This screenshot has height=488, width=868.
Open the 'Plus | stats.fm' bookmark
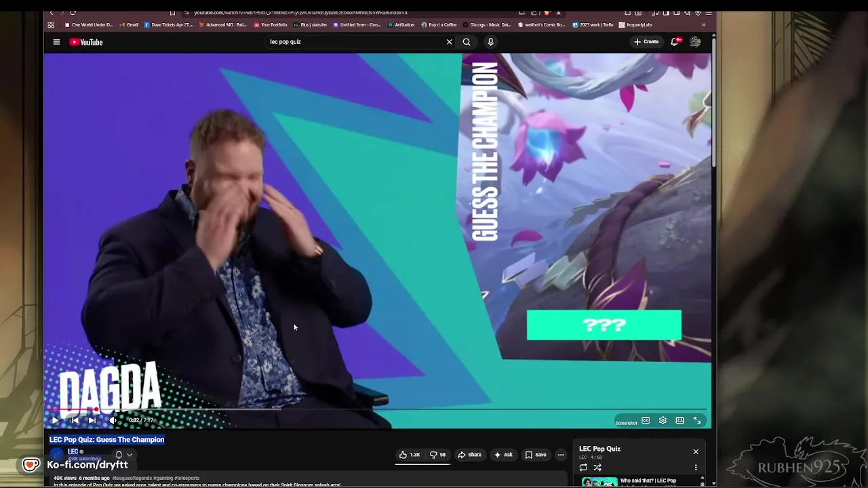tap(310, 25)
